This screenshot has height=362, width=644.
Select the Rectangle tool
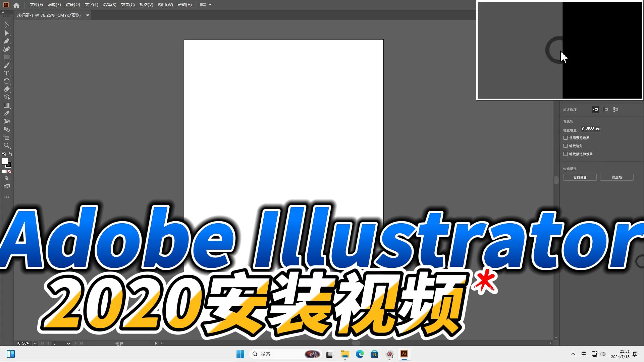pyautogui.click(x=6, y=57)
